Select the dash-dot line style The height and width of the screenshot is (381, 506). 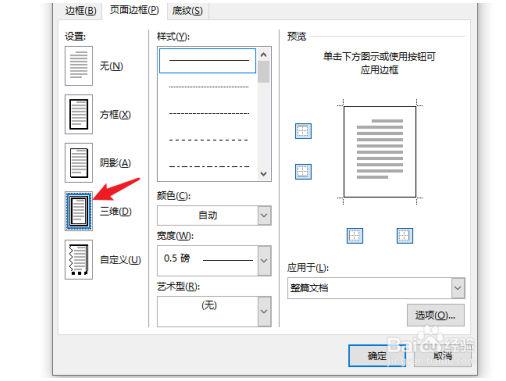pos(209,166)
